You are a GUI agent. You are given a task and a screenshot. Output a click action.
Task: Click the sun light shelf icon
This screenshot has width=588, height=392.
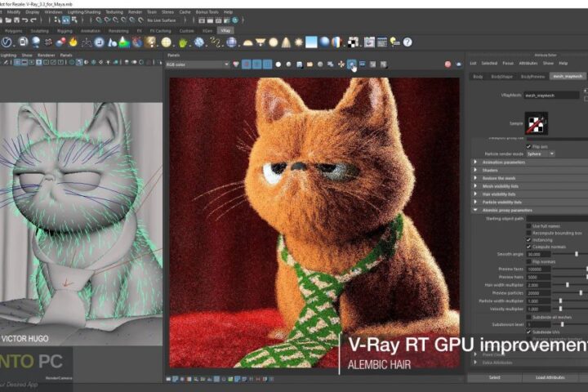[299, 42]
